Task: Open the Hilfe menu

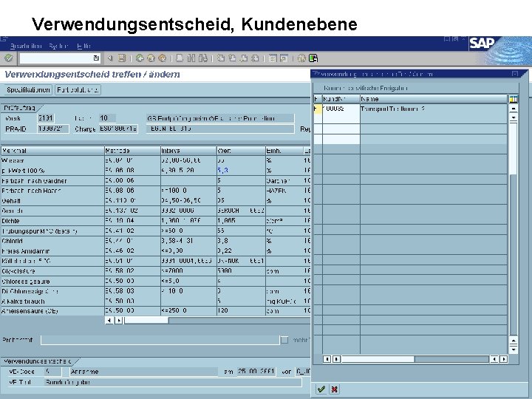Action: tap(83, 46)
